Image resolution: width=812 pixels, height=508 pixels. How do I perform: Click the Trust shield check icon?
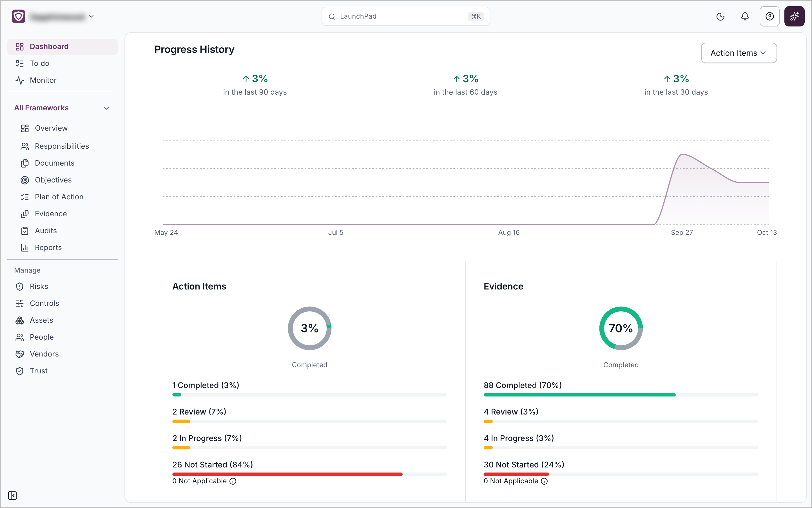click(20, 371)
